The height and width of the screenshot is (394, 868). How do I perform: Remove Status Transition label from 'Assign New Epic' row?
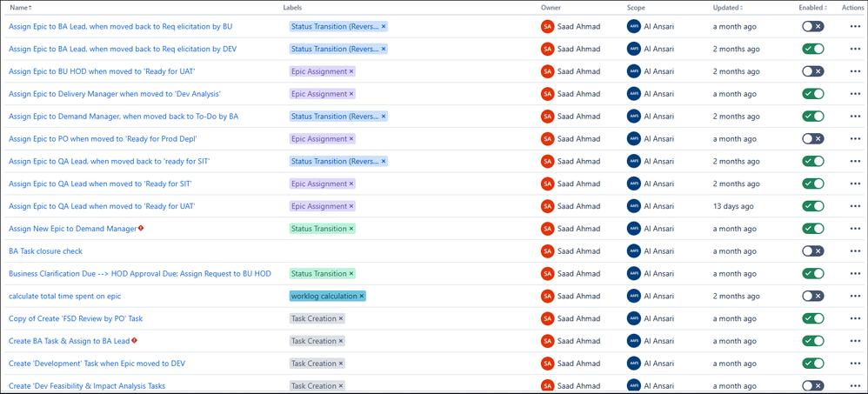(x=351, y=229)
